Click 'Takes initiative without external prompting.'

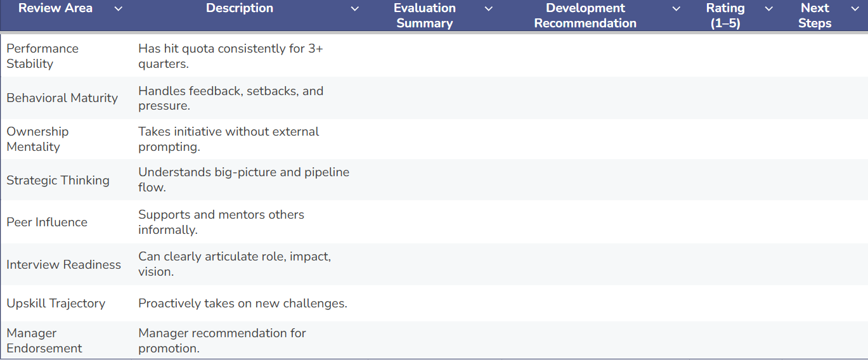(229, 139)
